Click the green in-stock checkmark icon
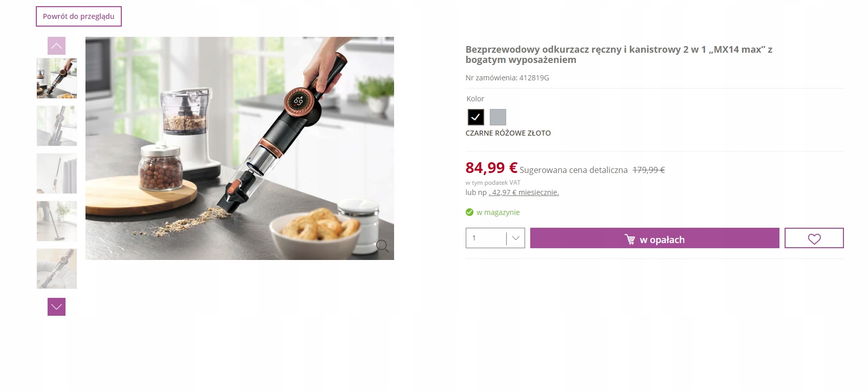This screenshot has width=868, height=391. pos(469,212)
